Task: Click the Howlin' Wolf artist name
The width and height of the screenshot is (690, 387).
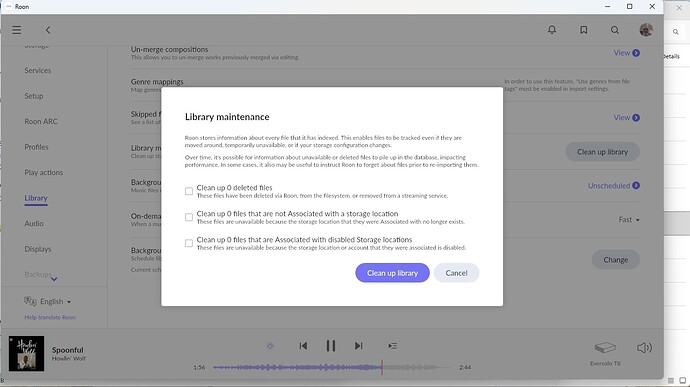Action: click(x=69, y=359)
